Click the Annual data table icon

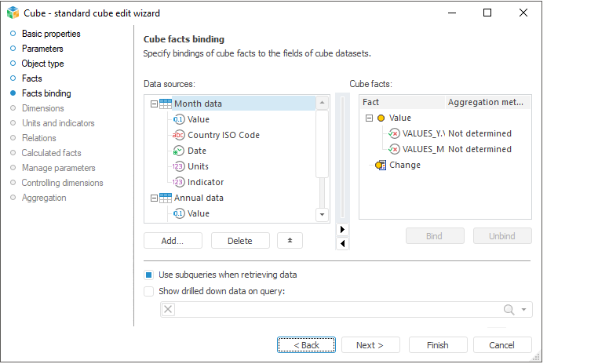(165, 198)
